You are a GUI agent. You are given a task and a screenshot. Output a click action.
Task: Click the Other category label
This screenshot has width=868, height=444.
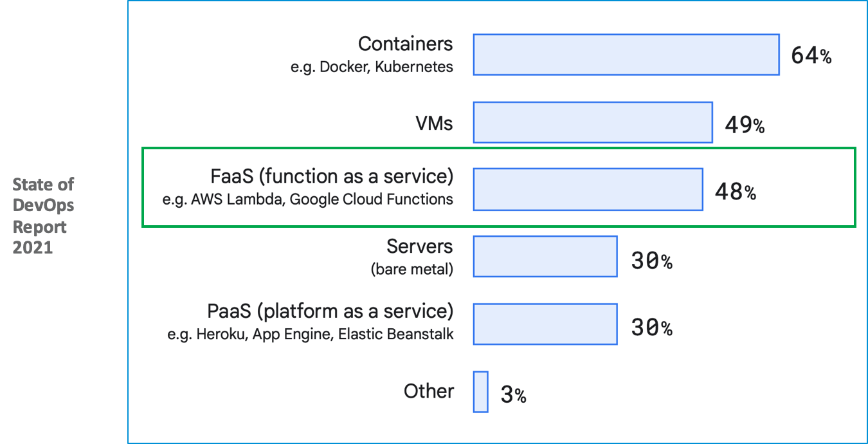pyautogui.click(x=429, y=391)
